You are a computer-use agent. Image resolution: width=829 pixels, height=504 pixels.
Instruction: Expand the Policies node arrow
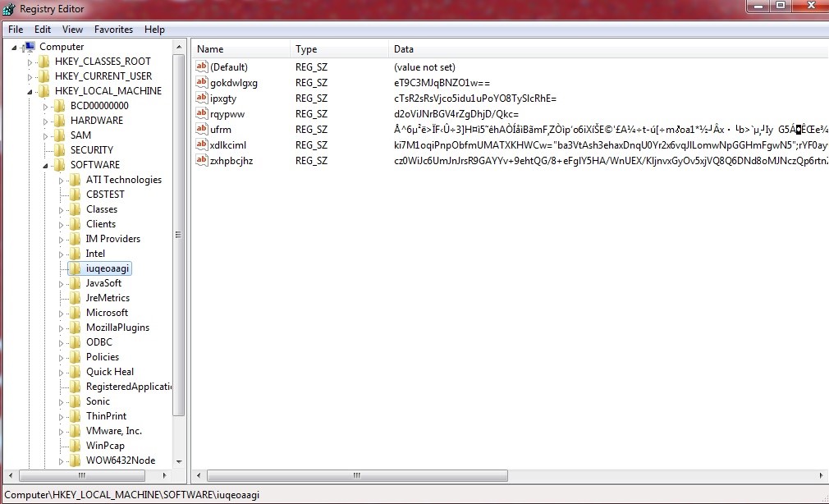(x=62, y=359)
